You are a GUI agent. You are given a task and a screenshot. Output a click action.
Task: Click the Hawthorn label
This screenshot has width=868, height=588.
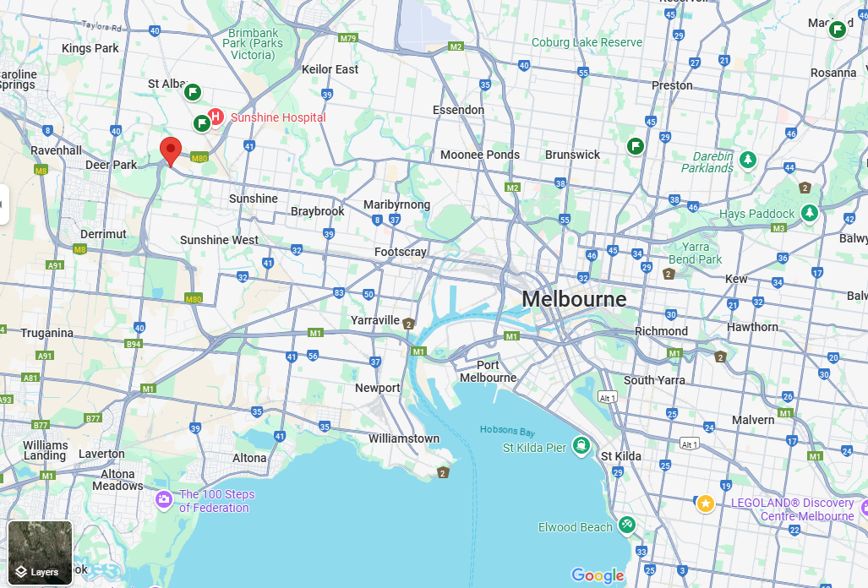(752, 327)
